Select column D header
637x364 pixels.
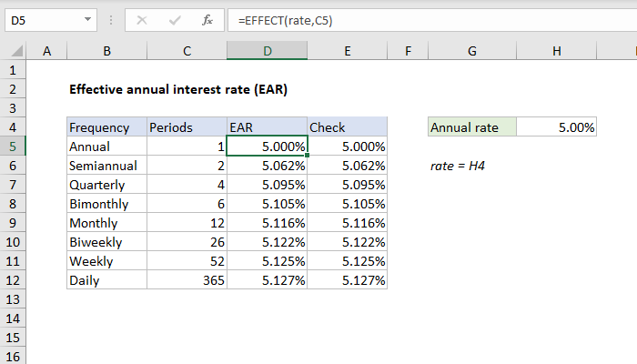[x=267, y=51]
